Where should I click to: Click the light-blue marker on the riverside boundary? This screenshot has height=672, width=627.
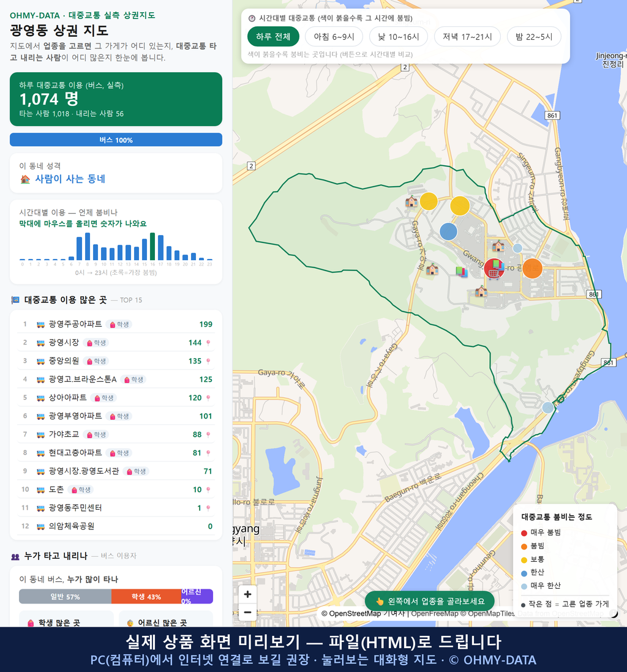coord(547,408)
